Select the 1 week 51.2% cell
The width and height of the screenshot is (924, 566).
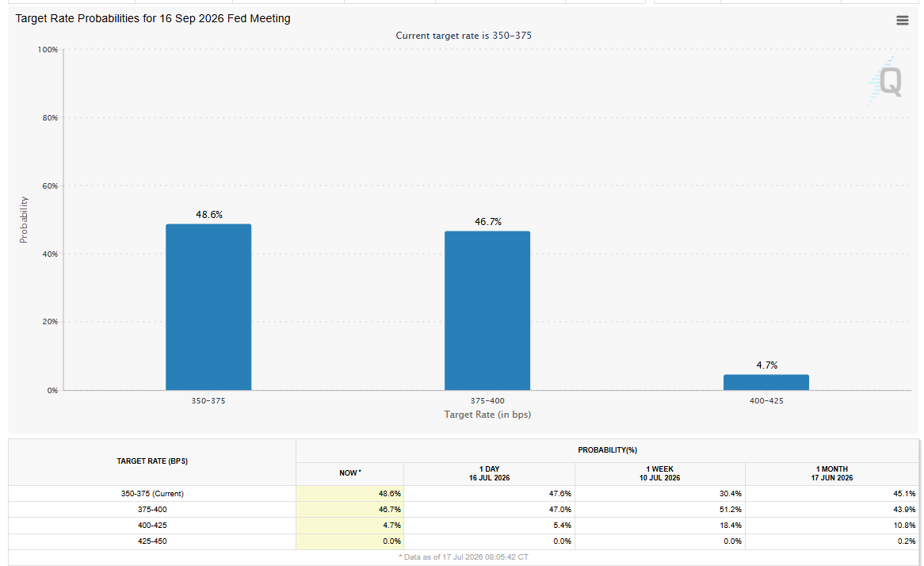tap(659, 510)
